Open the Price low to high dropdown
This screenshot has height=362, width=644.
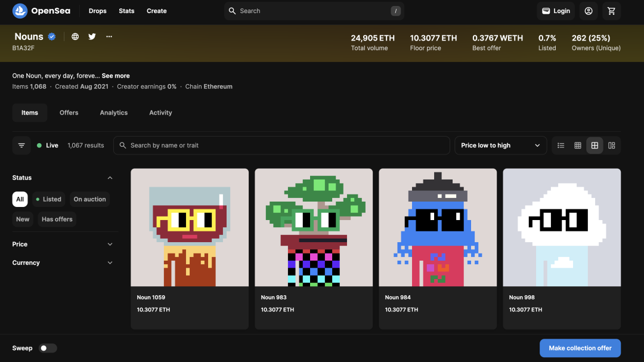500,146
